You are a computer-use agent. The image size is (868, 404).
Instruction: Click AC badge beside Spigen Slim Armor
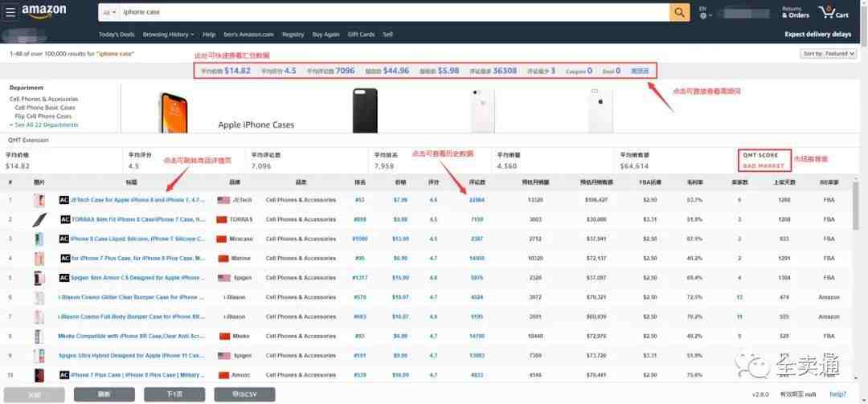click(x=63, y=278)
